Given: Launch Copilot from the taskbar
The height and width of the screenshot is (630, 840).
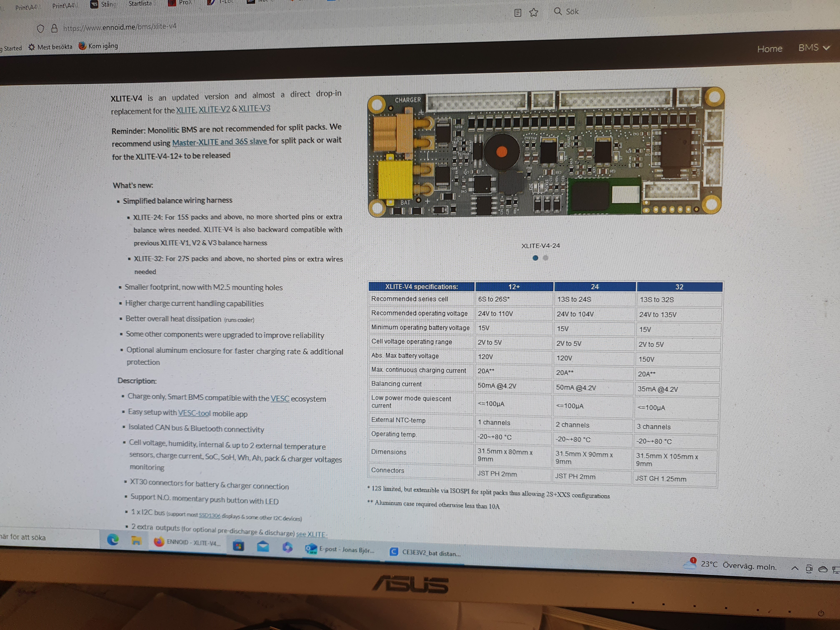Looking at the screenshot, I should 287,547.
